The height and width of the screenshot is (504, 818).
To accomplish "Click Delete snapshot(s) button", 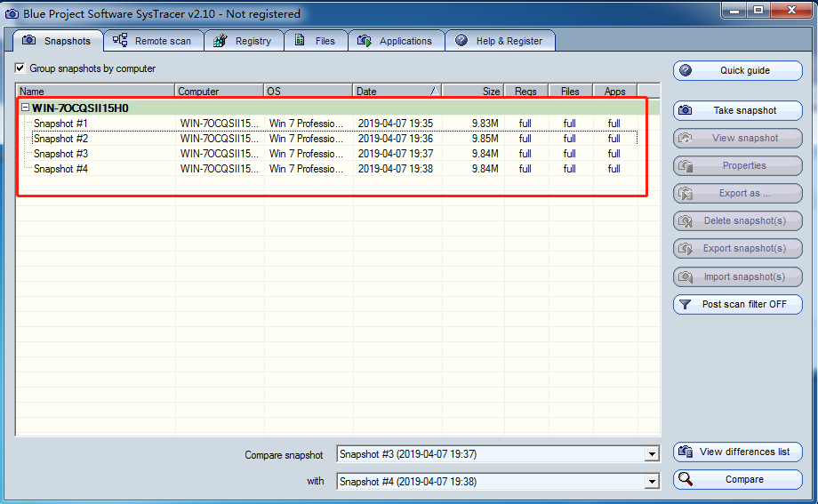I will pyautogui.click(x=738, y=221).
